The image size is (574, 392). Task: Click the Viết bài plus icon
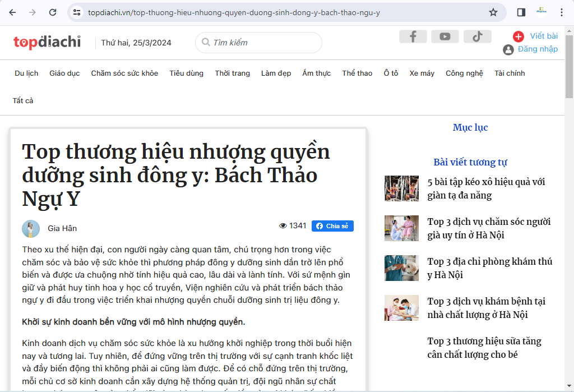(519, 36)
